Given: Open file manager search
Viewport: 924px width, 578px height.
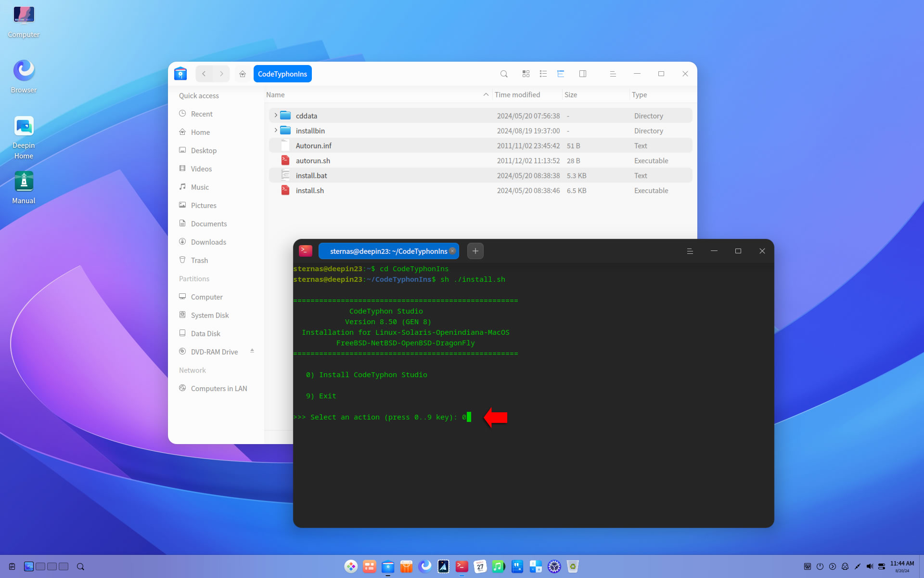Looking at the screenshot, I should point(504,74).
